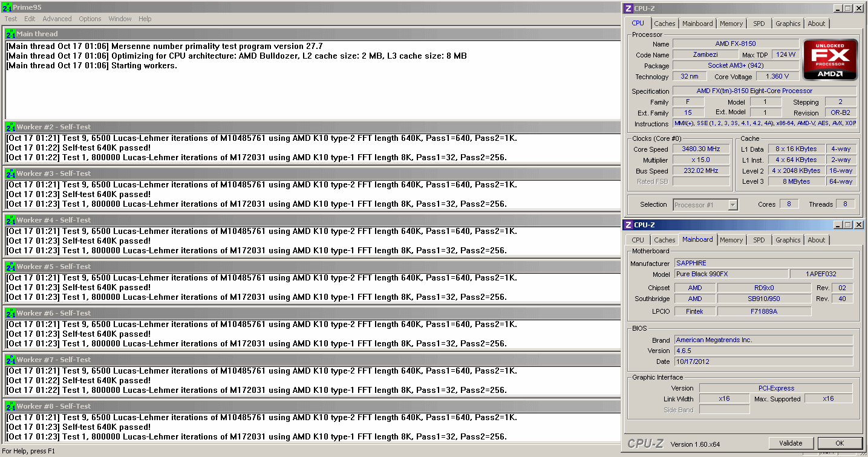Click the Worker #3 Self-Test window icon
The image size is (868, 457).
coord(10,173)
